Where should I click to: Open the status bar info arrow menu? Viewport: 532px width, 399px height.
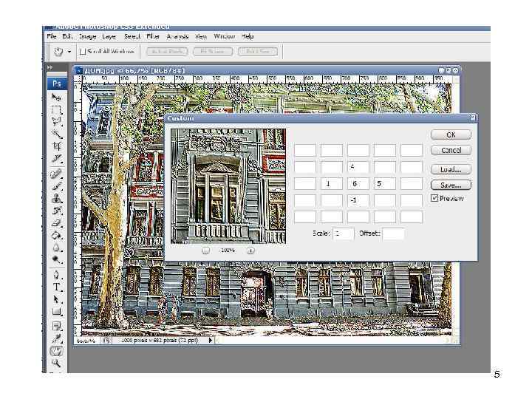(x=211, y=340)
